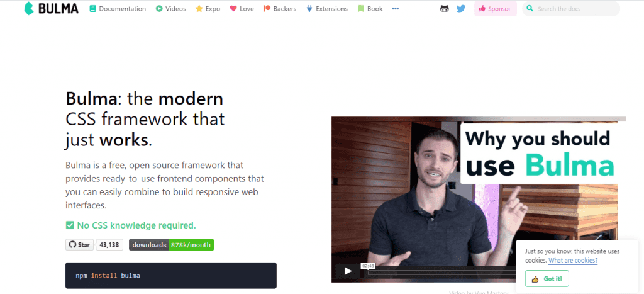Click the Documentation book icon
Viewport: 644px width, 294px height.
pos(92,9)
